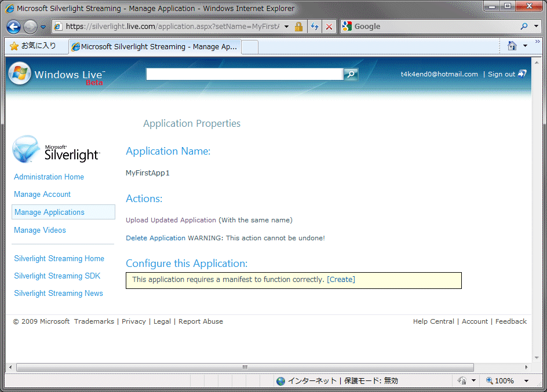Click the Refresh page icon
Image resolution: width=547 pixels, height=392 pixels.
[x=315, y=27]
